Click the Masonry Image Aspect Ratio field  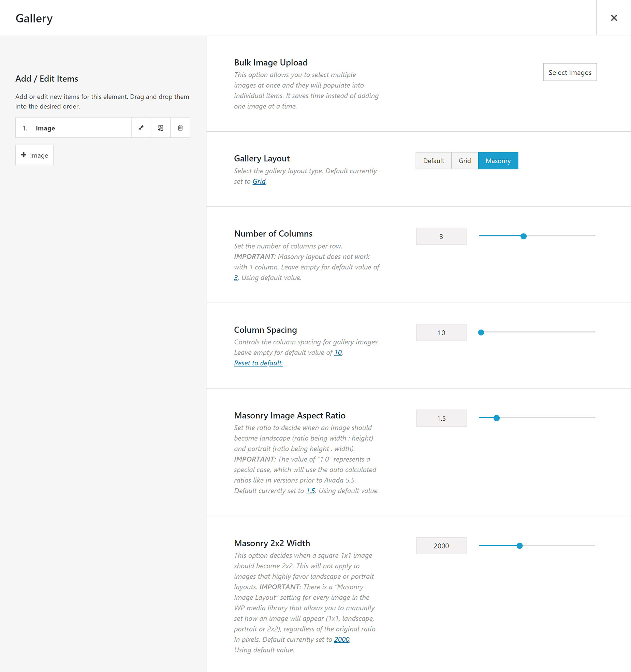click(x=441, y=418)
